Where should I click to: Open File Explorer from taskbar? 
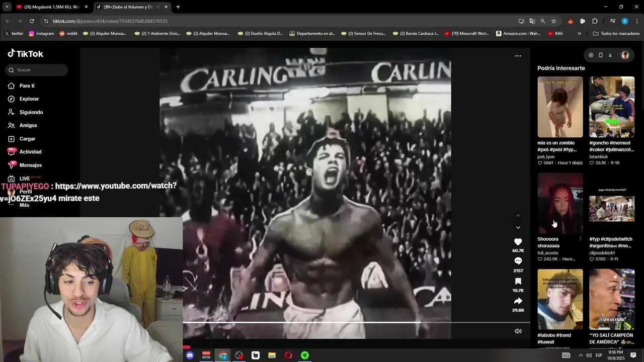(272, 355)
